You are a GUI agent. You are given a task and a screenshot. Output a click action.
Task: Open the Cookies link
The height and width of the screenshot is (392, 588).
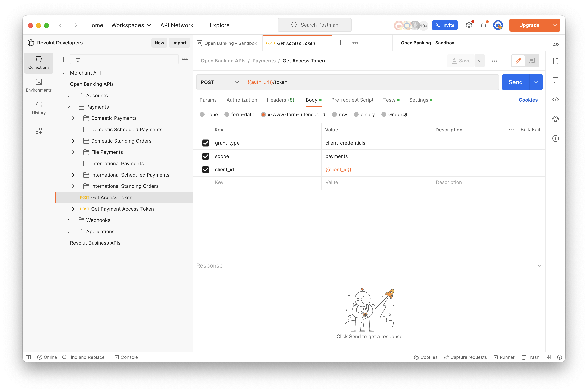coord(528,100)
